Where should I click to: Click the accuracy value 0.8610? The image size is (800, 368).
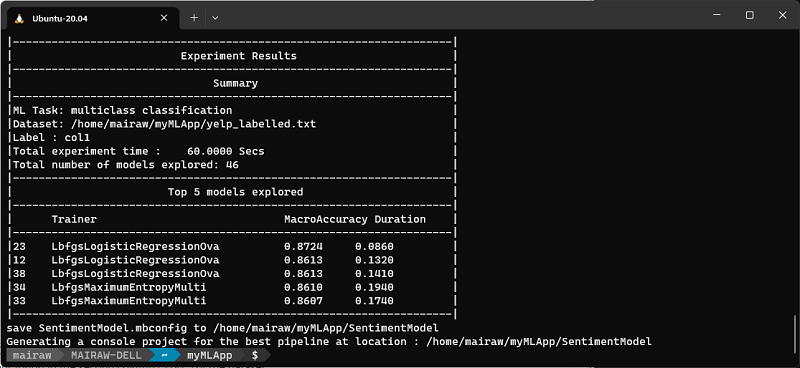303,287
